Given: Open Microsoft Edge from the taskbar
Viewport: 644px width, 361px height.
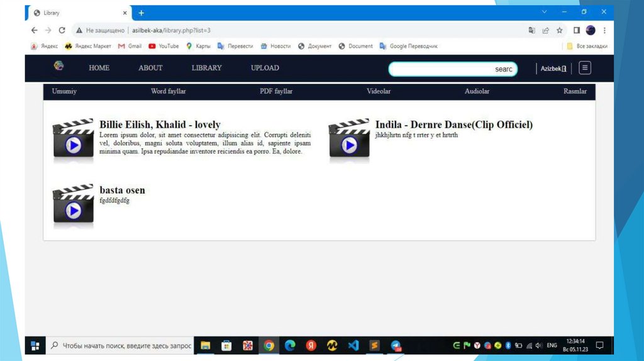Looking at the screenshot, I should pyautogui.click(x=290, y=346).
